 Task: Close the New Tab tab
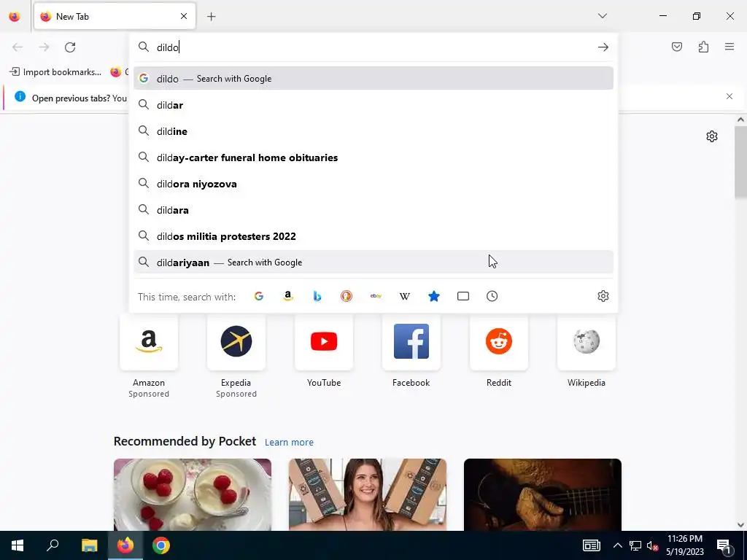pyautogui.click(x=184, y=16)
